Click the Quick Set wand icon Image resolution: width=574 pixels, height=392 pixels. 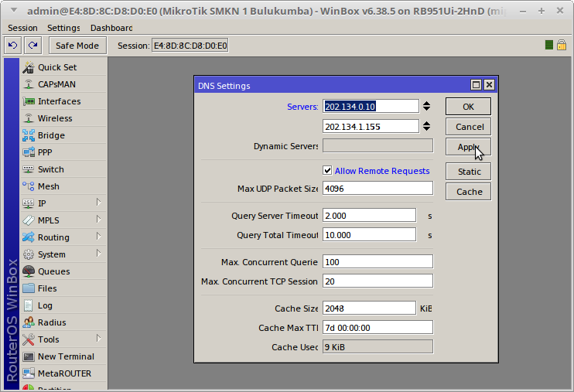(28, 67)
